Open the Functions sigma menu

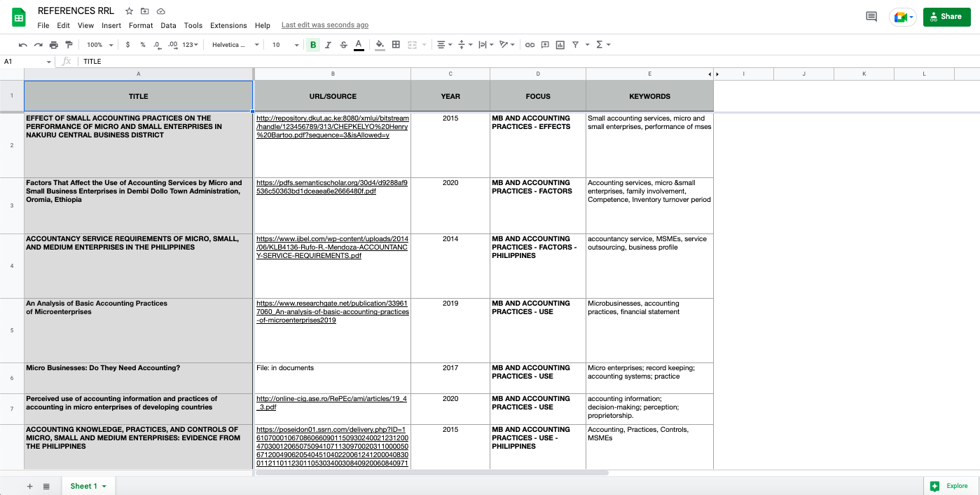(602, 45)
